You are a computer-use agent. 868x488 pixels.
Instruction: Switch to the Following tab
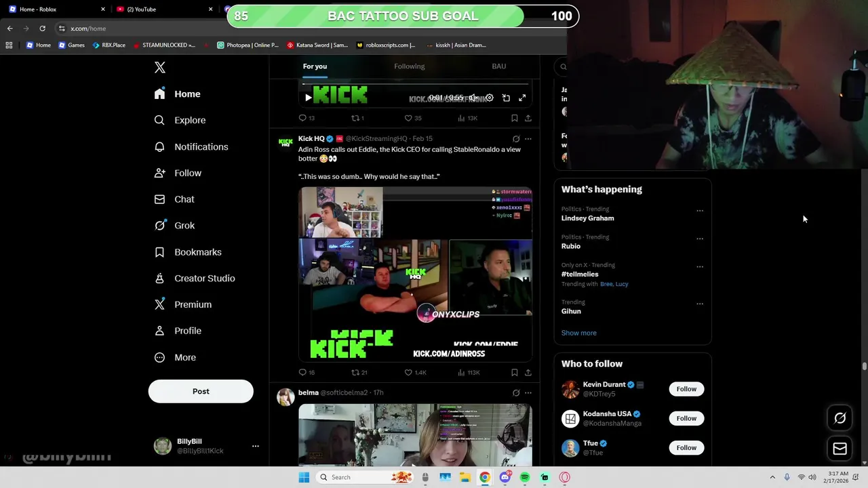click(410, 66)
